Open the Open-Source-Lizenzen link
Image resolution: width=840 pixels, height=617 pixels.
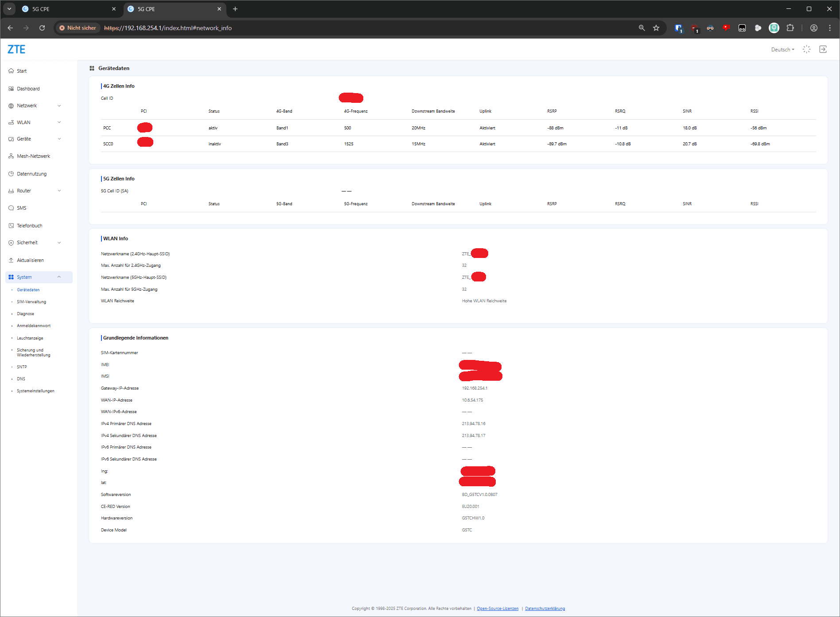[x=497, y=609]
